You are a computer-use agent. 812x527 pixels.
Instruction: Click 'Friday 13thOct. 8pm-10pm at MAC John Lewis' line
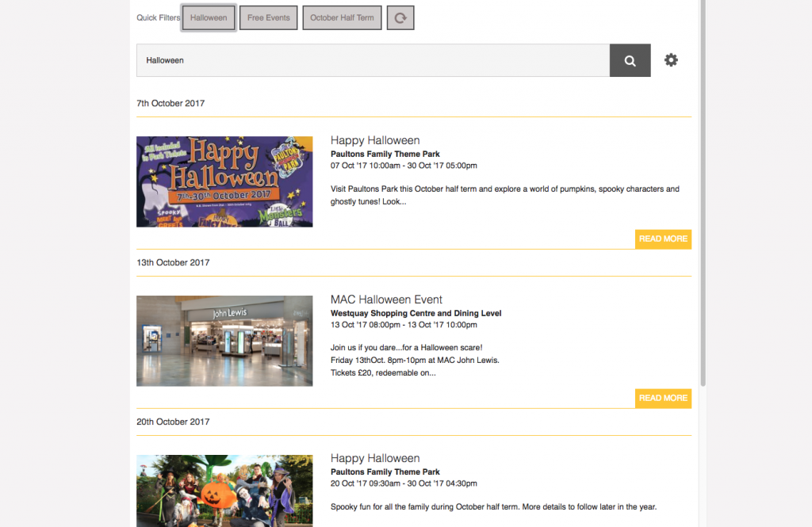(x=415, y=361)
